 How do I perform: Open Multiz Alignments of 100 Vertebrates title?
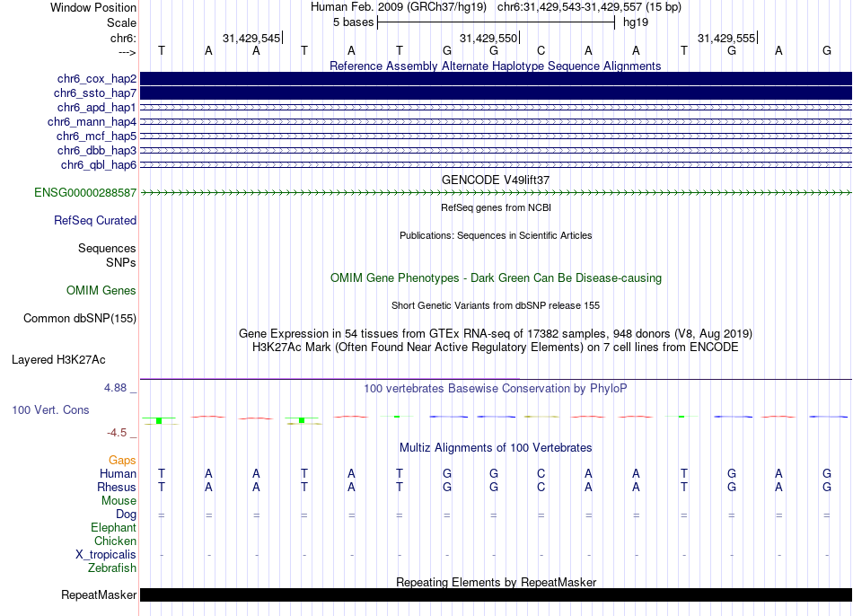pyautogui.click(x=496, y=448)
